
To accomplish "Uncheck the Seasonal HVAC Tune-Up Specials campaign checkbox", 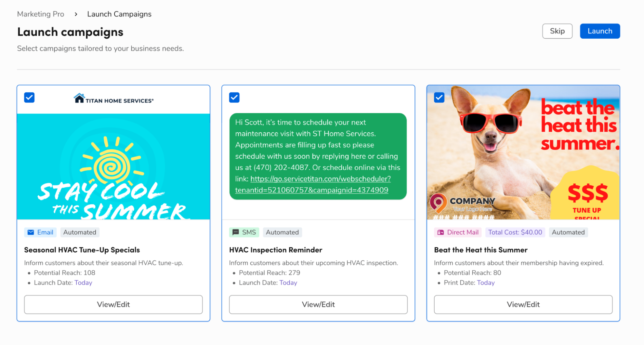I will [29, 98].
